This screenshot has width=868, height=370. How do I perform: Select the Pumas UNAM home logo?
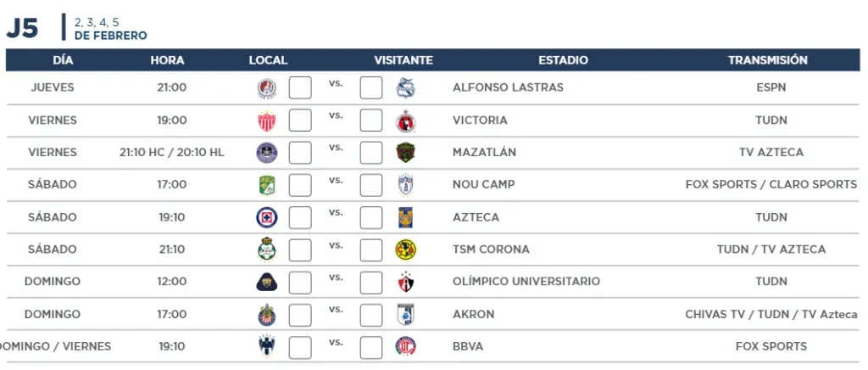pos(267,282)
